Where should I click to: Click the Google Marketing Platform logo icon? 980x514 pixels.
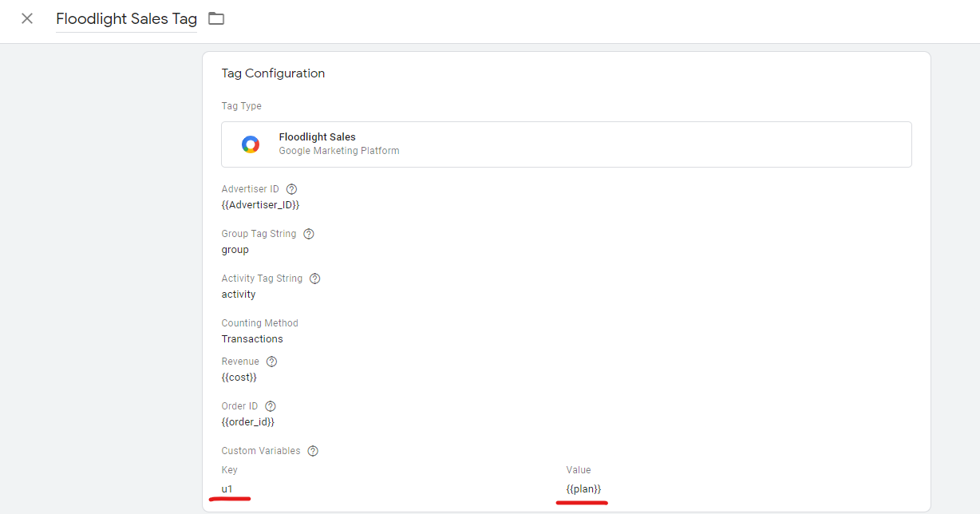pos(251,144)
